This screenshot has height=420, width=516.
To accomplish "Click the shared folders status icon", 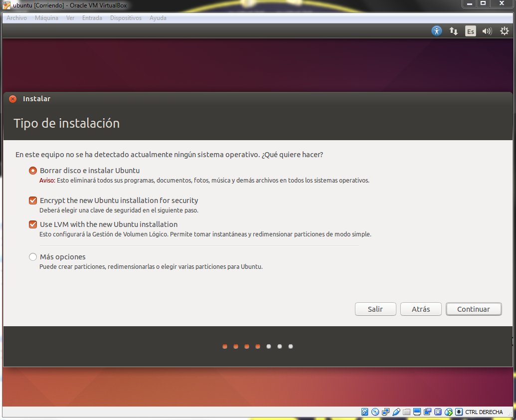I will click(407, 412).
